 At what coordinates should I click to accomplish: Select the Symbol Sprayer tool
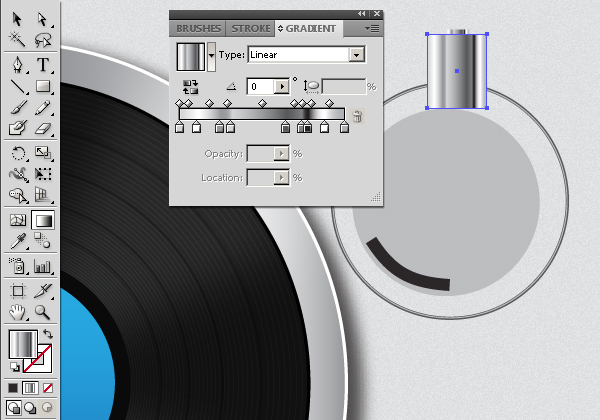(18, 266)
